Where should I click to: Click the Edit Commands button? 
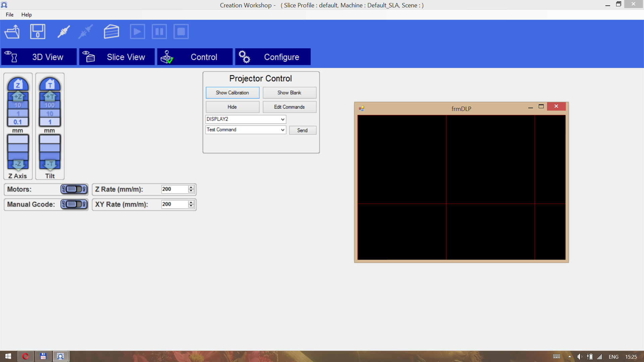coord(289,107)
